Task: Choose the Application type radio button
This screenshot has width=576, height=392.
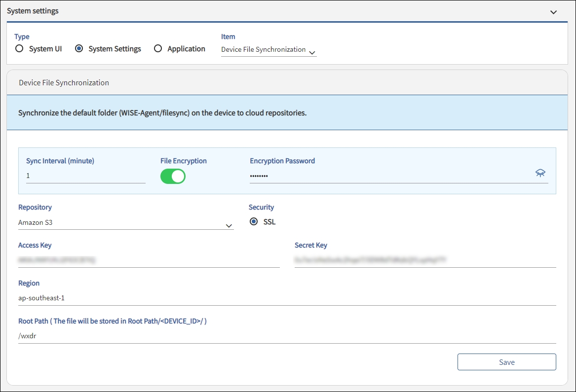Action: (158, 49)
